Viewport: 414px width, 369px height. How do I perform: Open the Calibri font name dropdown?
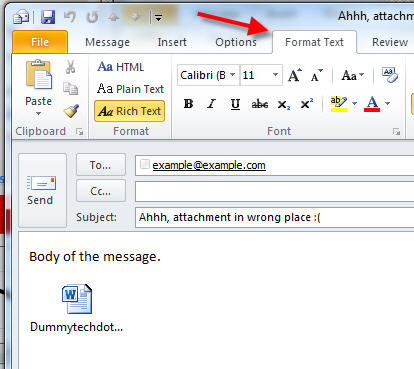(x=233, y=75)
